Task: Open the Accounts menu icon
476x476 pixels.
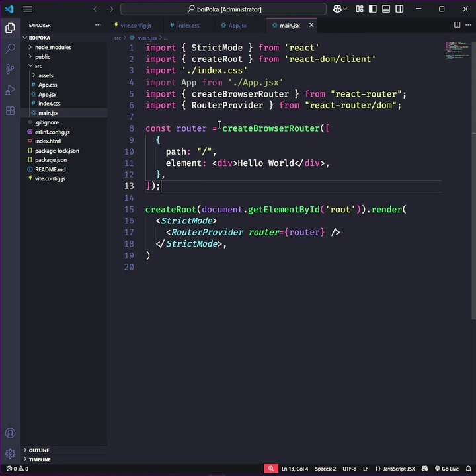Action: [11, 433]
